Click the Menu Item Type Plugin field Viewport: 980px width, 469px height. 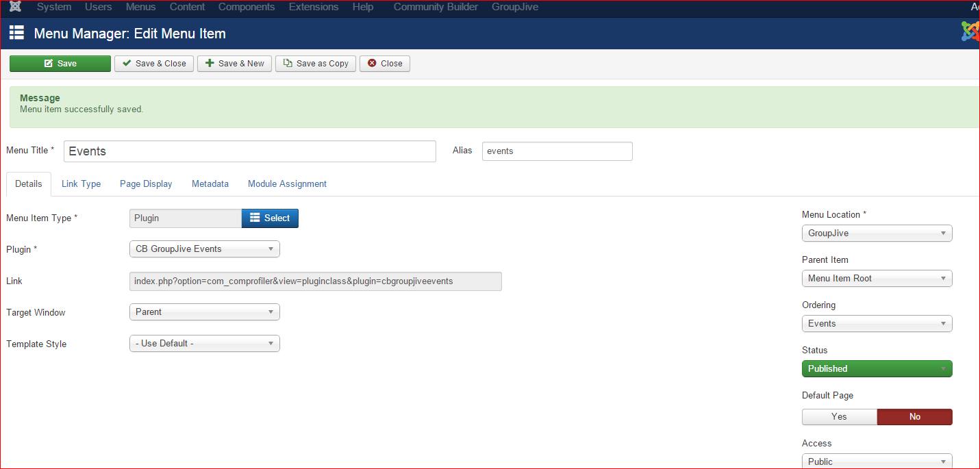pos(186,218)
